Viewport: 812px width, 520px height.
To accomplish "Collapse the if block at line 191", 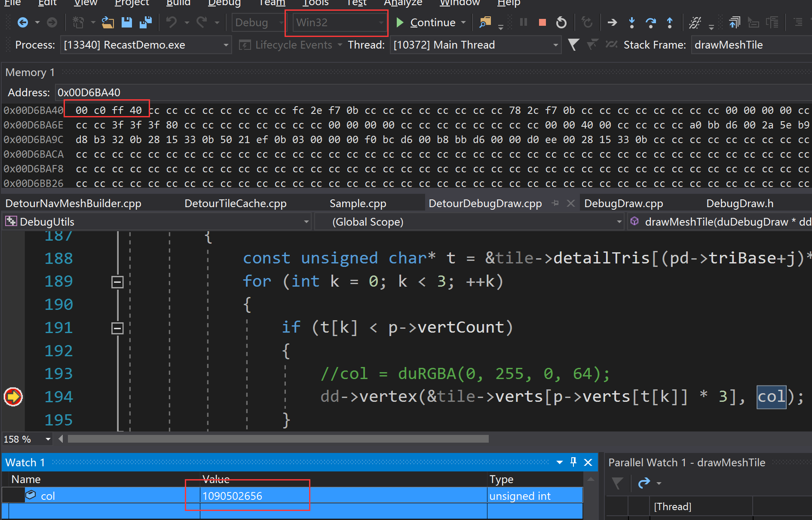I will (117, 328).
